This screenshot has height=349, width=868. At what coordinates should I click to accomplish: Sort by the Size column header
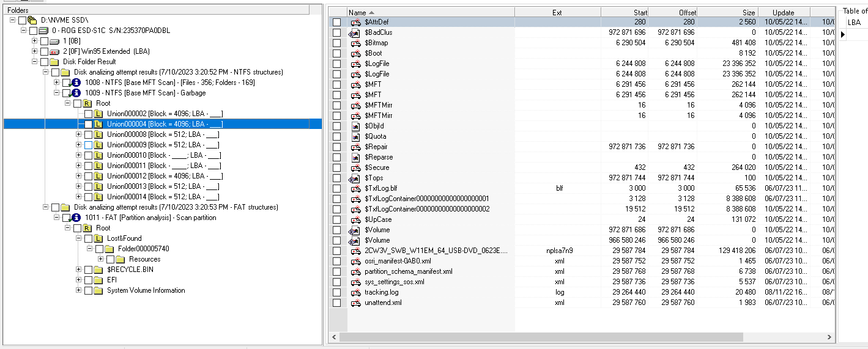728,12
